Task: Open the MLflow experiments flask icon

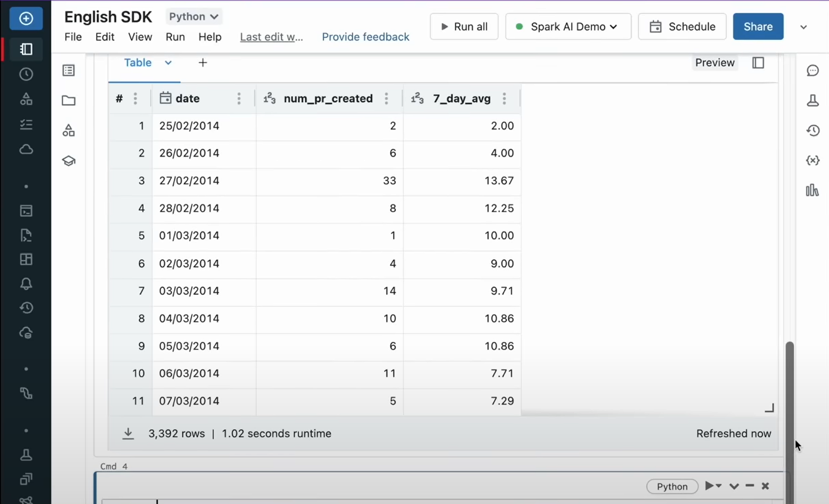Action: (813, 100)
